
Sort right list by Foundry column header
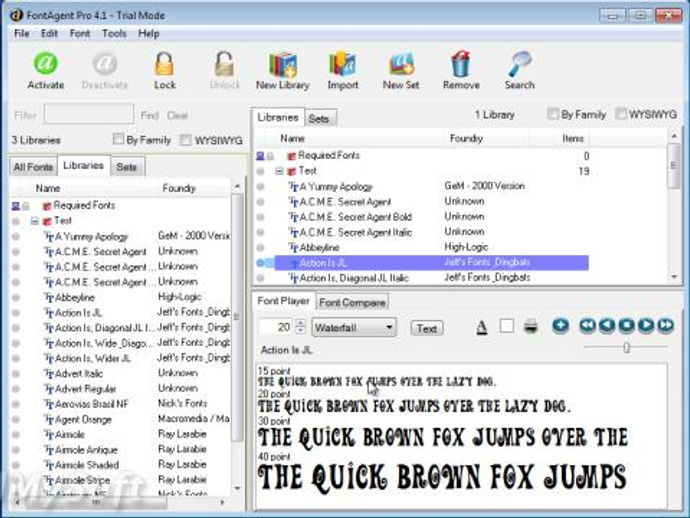pos(466,138)
